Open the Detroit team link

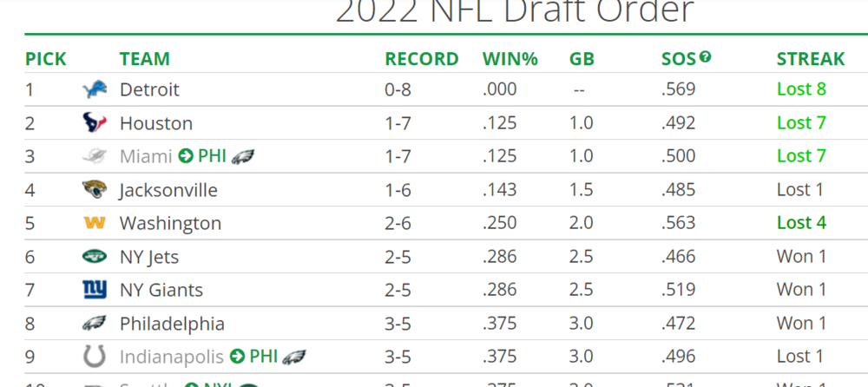149,89
